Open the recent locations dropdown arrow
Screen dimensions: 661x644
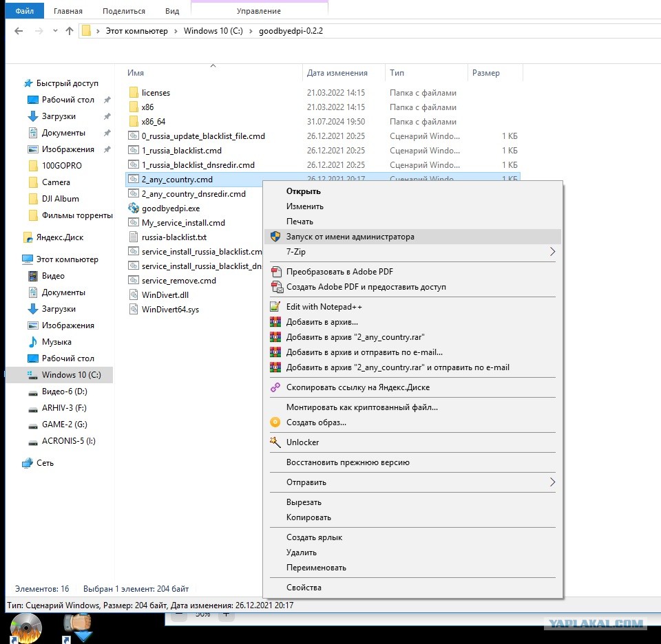click(55, 31)
